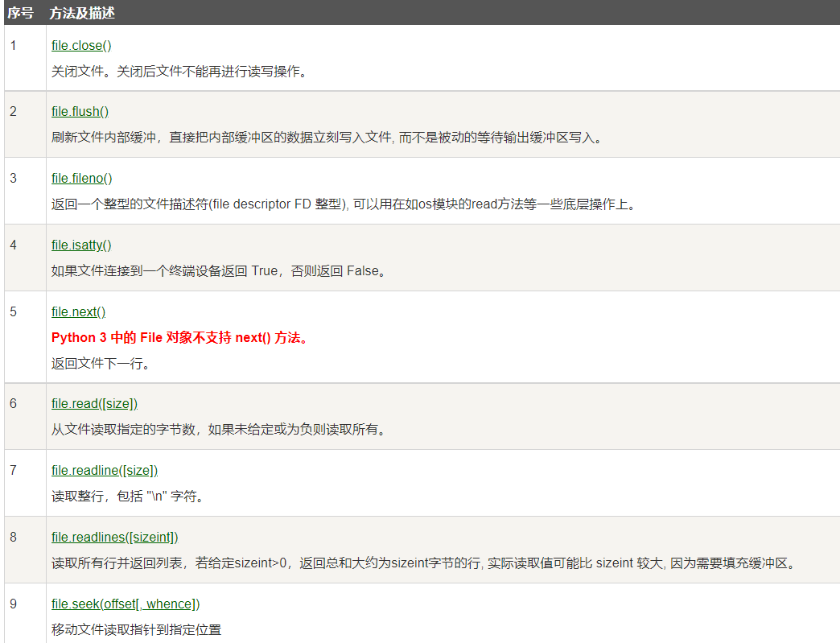This screenshot has height=643, width=840.
Task: Click row number 5 cell
Action: (25, 337)
